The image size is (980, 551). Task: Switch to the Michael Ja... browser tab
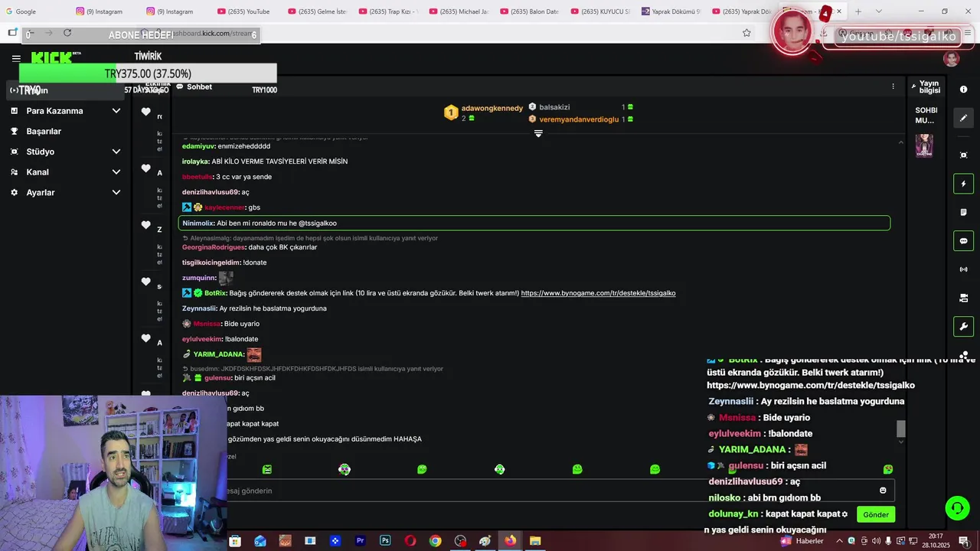coord(459,11)
